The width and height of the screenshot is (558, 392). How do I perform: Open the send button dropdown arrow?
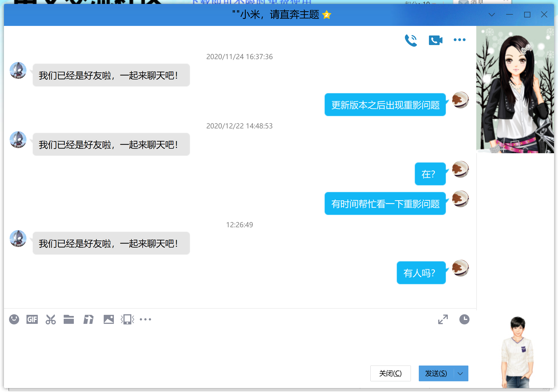pos(460,373)
